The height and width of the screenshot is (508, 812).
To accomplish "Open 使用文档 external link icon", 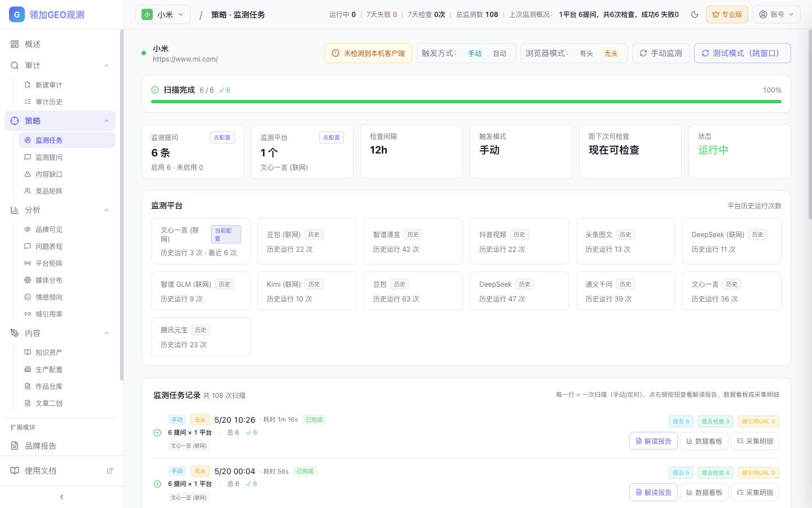I will click(x=110, y=471).
